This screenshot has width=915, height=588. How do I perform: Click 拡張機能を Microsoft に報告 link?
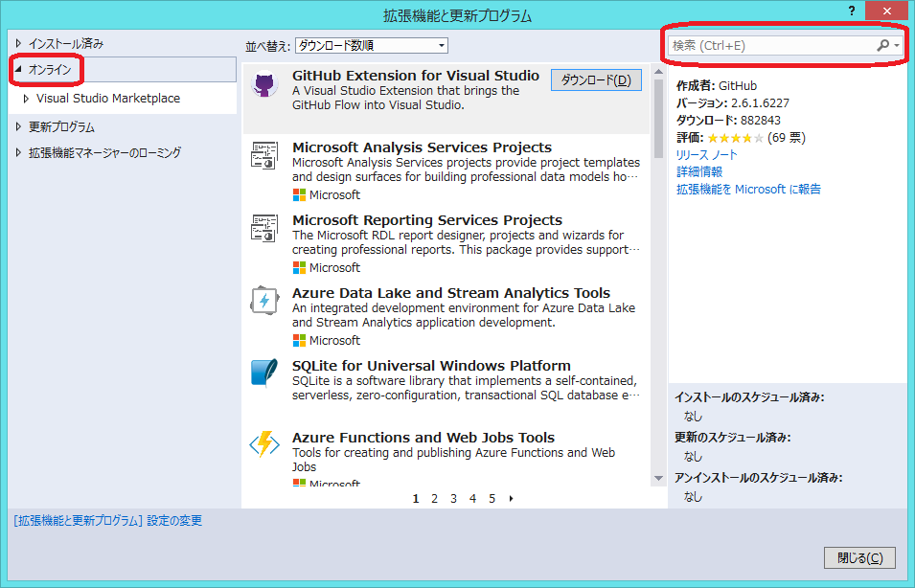coord(748,189)
